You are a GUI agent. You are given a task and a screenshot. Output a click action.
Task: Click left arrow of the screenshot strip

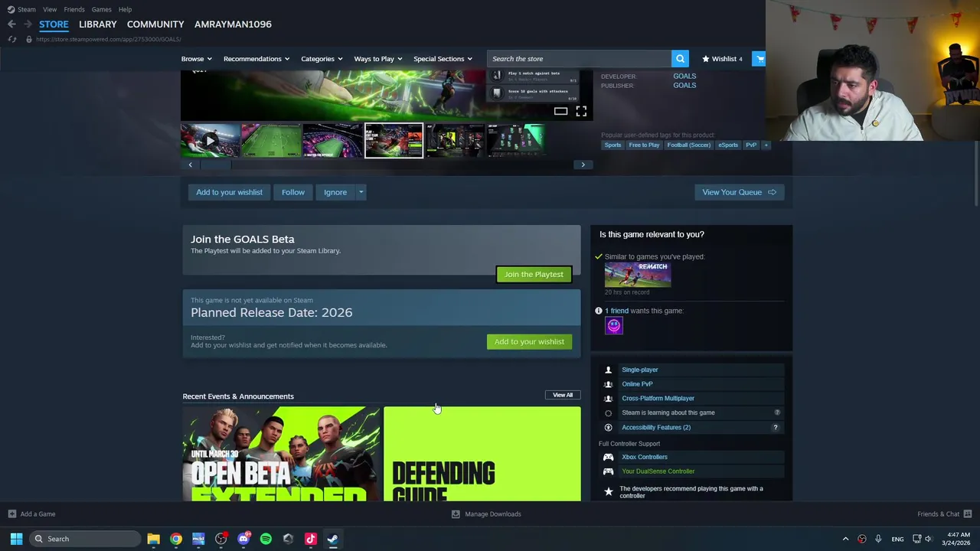tap(191, 165)
